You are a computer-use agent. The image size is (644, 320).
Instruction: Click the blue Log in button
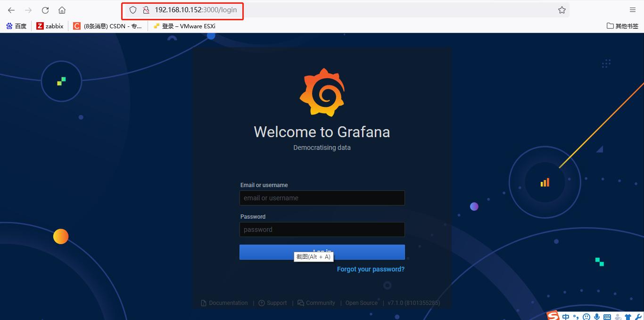tap(322, 252)
